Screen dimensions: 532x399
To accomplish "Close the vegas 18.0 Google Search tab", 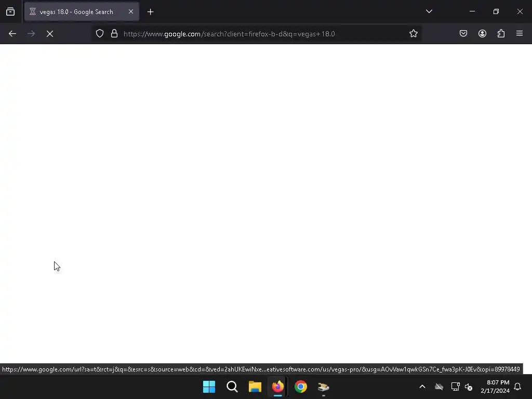I will pos(130,11).
